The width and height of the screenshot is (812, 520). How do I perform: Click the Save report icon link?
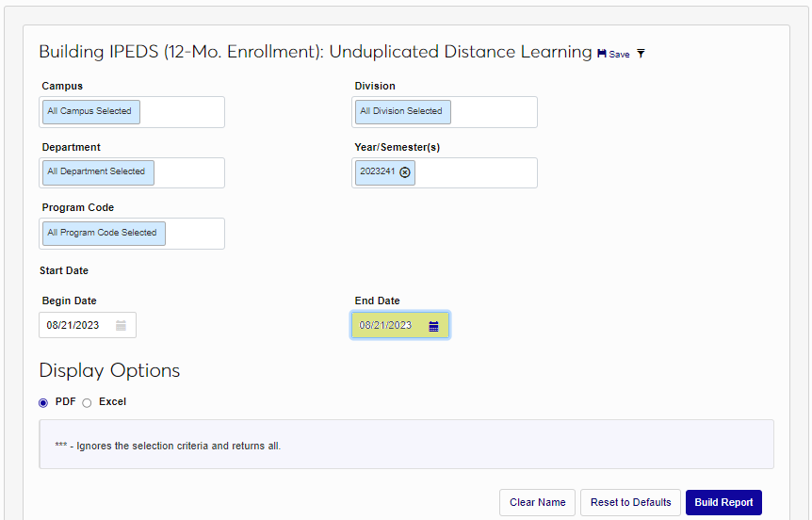click(x=613, y=54)
